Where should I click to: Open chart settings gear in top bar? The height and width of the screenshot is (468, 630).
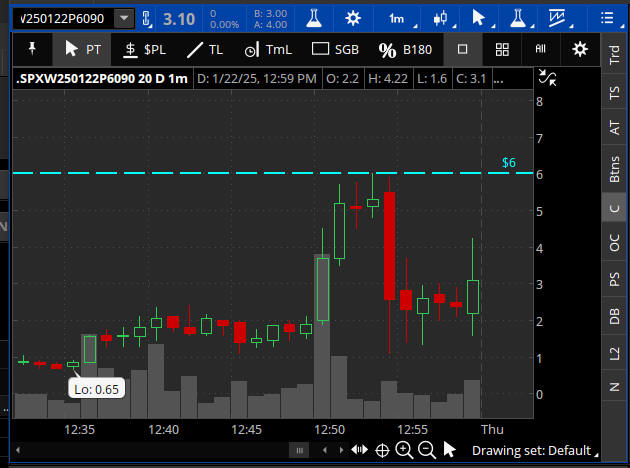[353, 18]
